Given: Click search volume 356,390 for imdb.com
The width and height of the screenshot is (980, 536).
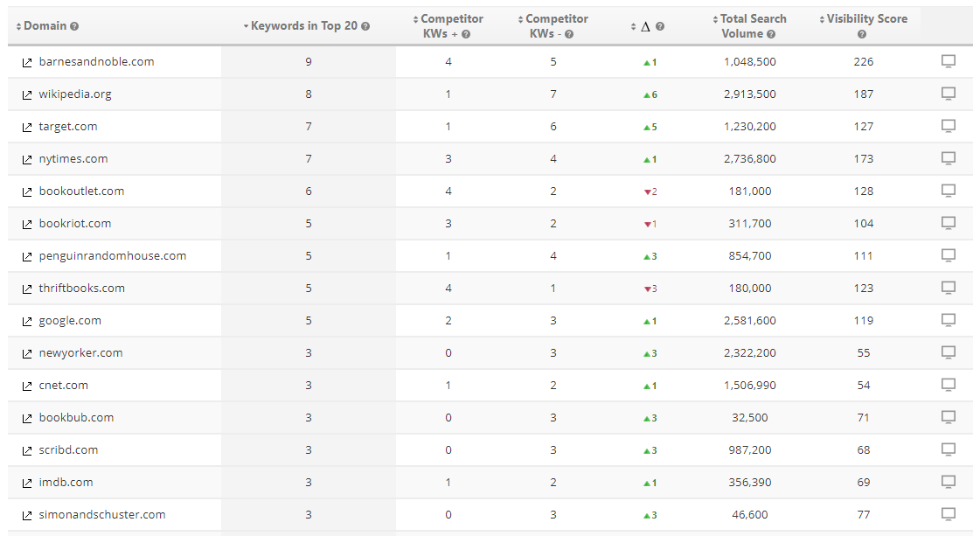Looking at the screenshot, I should click(x=750, y=482).
